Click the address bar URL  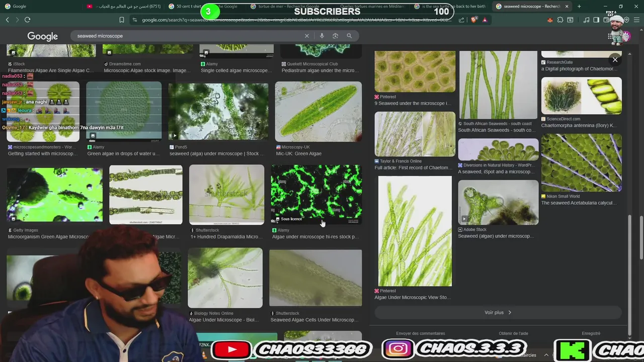tap(296, 20)
